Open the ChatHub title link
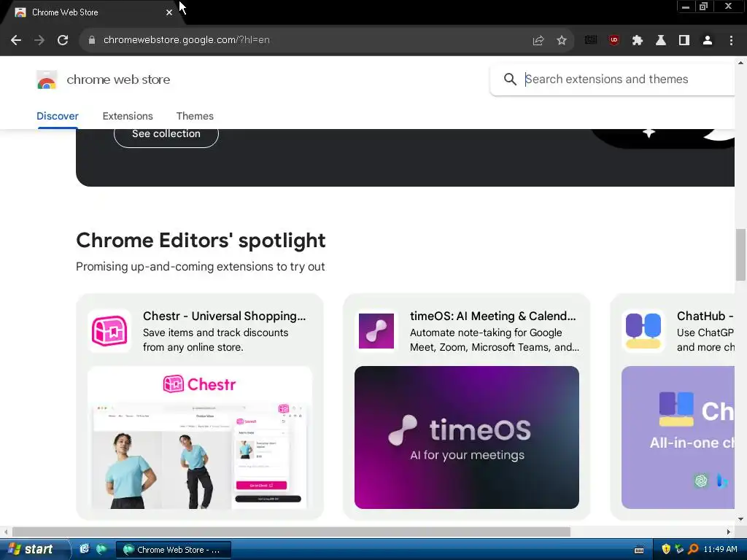The height and width of the screenshot is (560, 747). pyautogui.click(x=705, y=316)
